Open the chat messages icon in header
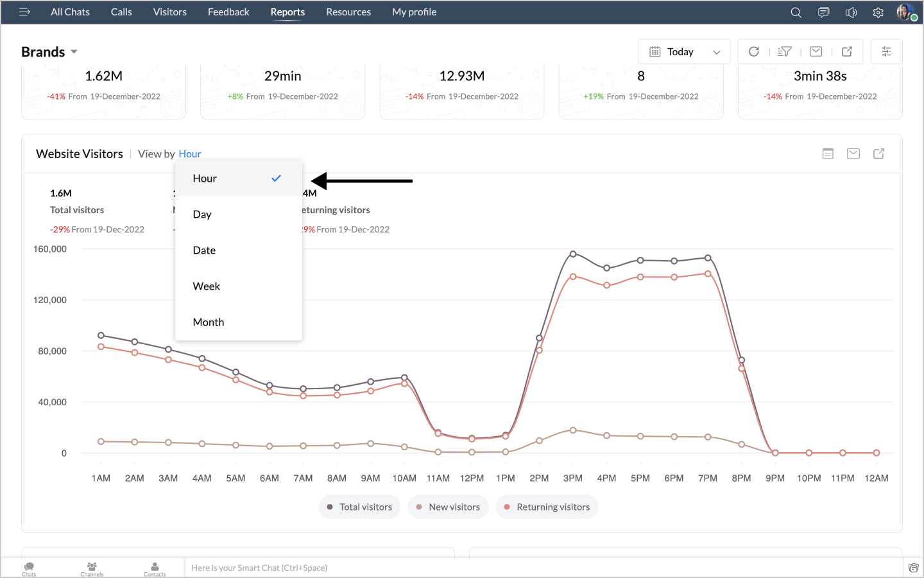Viewport: 924px width, 578px height. pos(824,12)
